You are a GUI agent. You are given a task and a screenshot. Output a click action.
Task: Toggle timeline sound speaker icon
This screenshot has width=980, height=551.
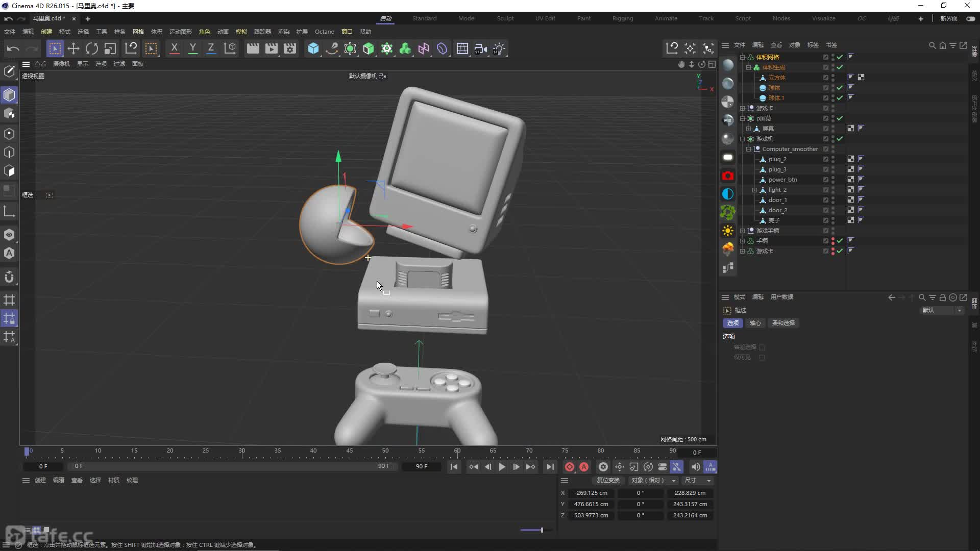[695, 467]
